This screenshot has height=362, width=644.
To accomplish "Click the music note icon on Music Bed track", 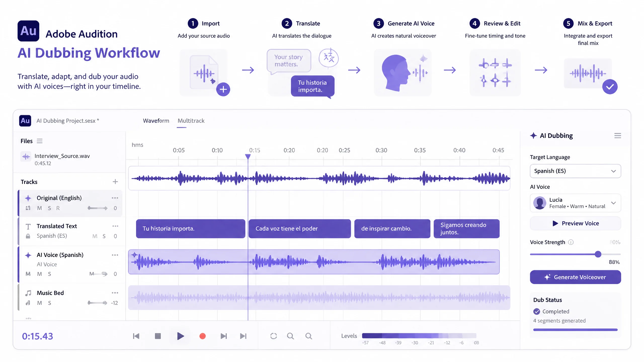I will (x=28, y=293).
